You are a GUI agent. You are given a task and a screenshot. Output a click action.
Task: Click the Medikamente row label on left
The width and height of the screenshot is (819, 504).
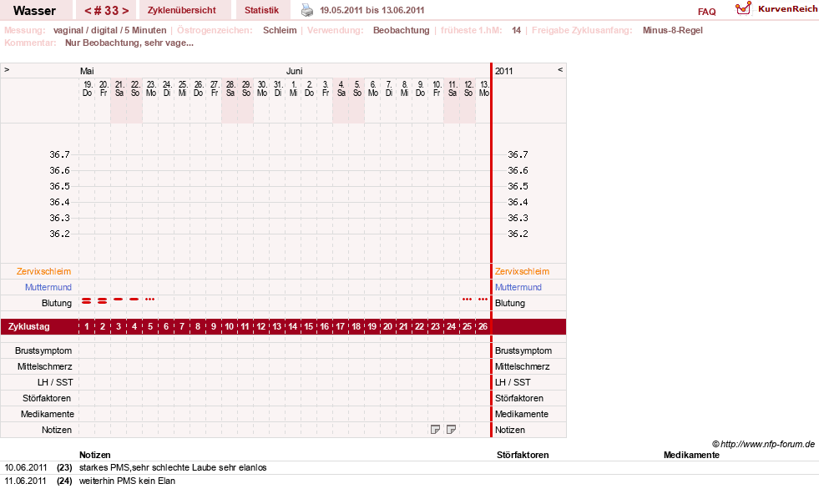[48, 414]
